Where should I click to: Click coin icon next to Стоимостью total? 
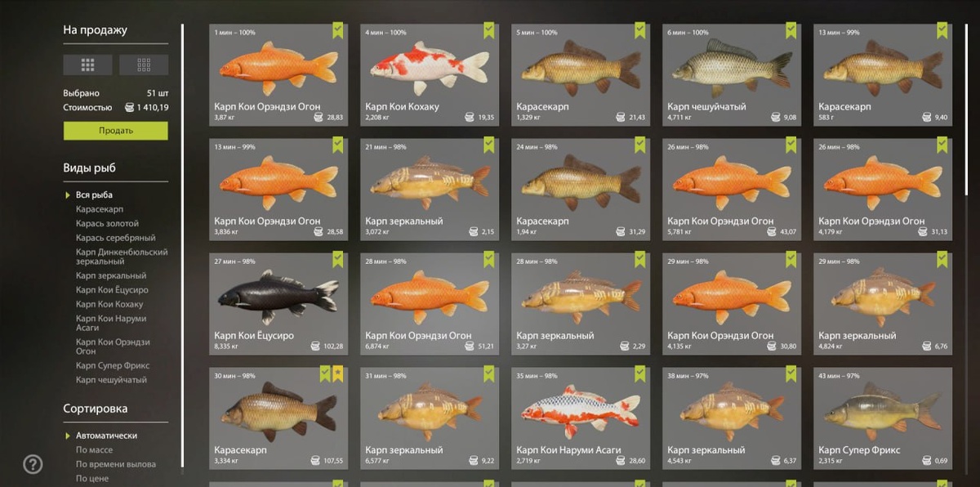(129, 108)
